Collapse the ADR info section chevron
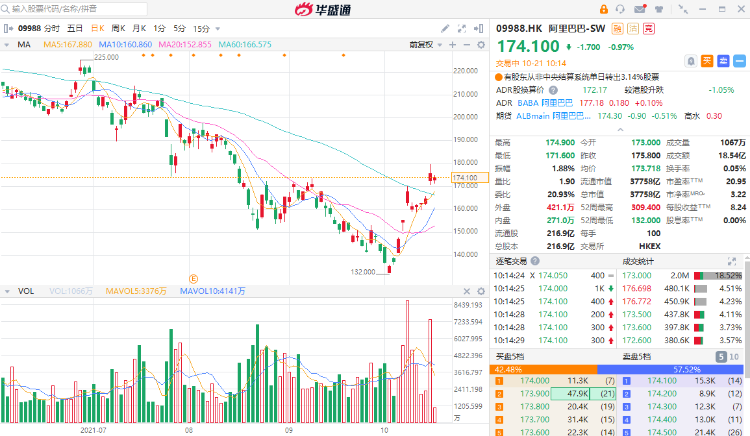750x436 pixels. point(620,130)
